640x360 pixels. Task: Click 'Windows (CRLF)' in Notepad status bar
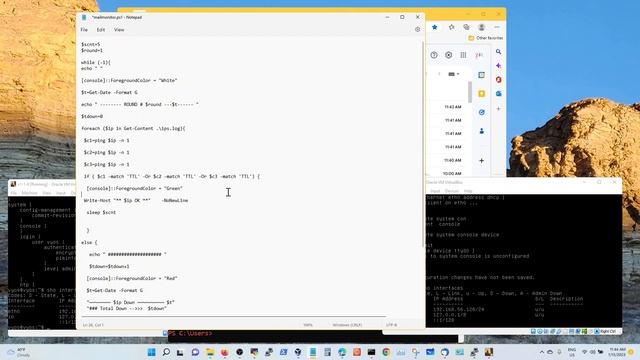pos(347,325)
